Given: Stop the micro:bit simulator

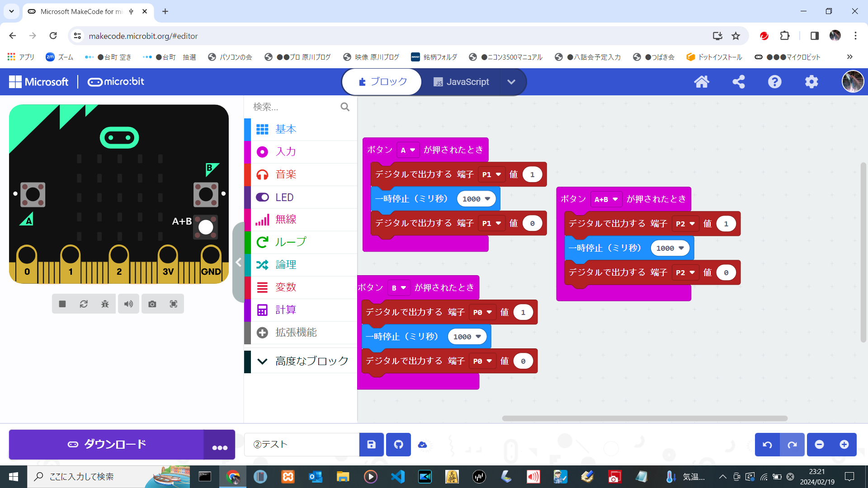Looking at the screenshot, I should click(62, 304).
